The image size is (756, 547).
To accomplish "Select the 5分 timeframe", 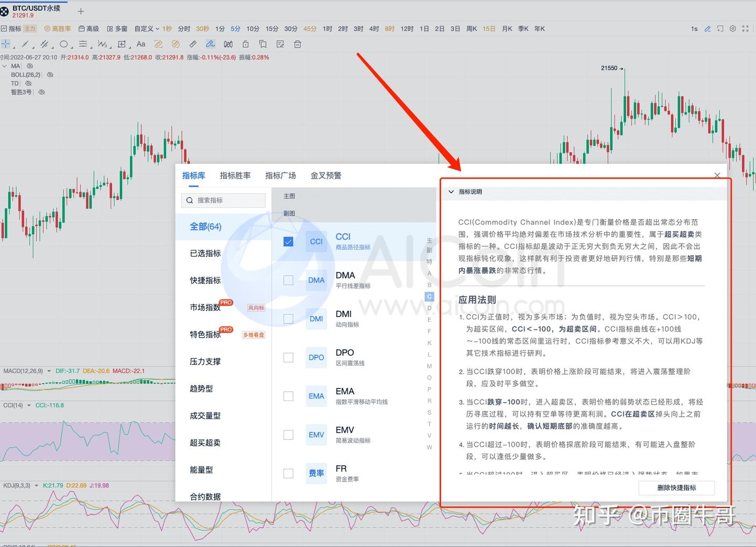I will [x=236, y=29].
